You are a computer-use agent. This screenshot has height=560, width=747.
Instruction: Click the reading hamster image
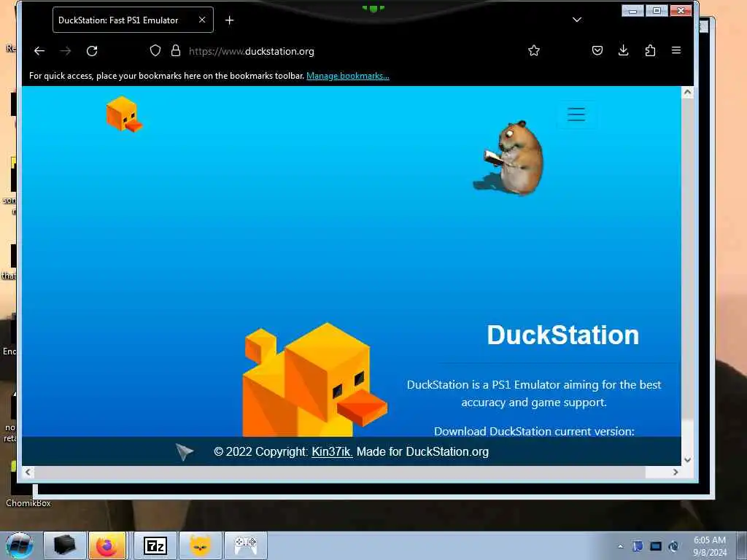(x=510, y=157)
